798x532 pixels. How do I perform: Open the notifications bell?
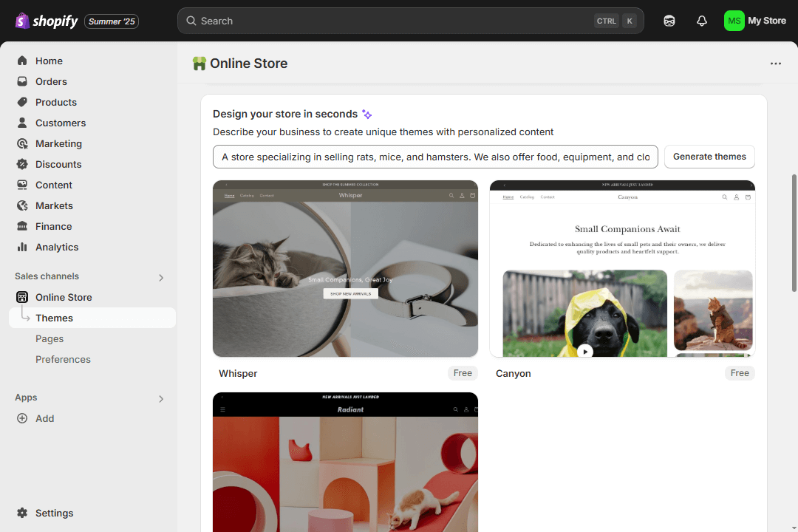(702, 21)
